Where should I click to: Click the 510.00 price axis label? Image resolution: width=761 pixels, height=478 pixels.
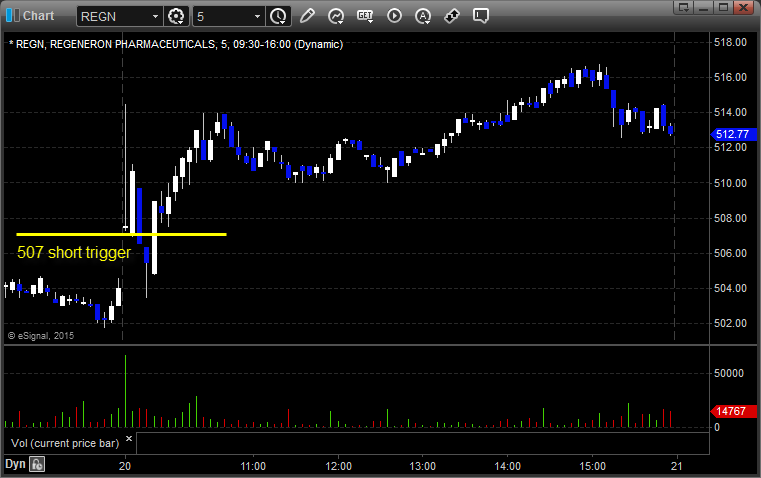[730, 183]
